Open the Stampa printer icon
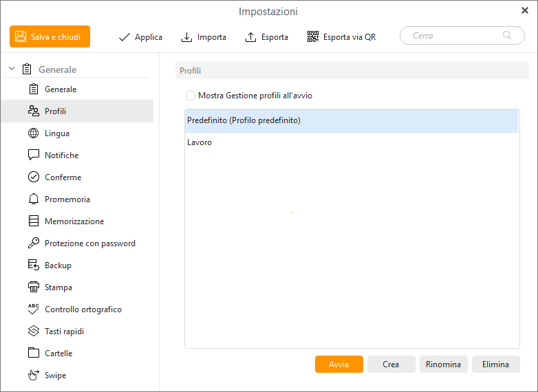 [33, 287]
